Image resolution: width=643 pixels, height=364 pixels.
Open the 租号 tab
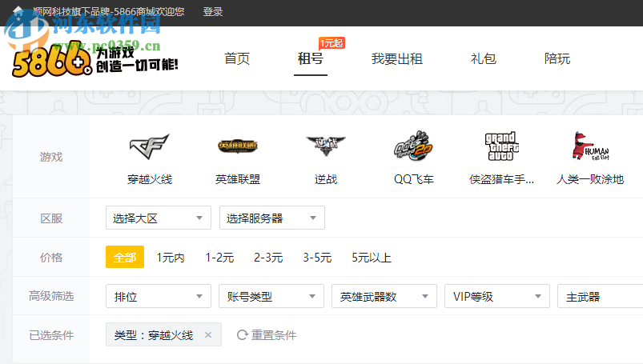point(311,58)
